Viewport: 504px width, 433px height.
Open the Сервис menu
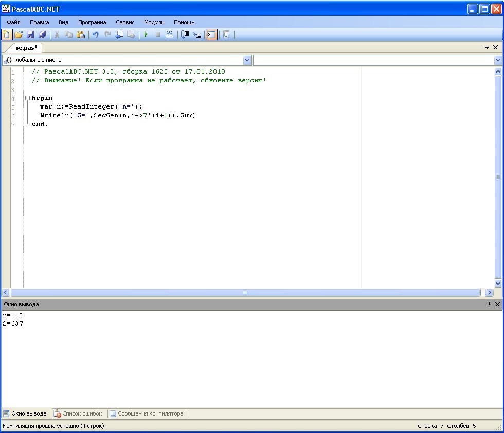pos(125,22)
